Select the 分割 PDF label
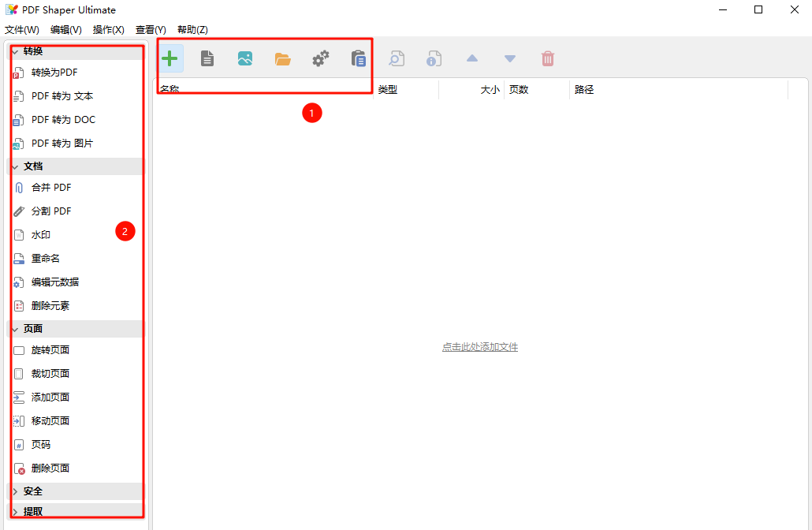 [51, 211]
